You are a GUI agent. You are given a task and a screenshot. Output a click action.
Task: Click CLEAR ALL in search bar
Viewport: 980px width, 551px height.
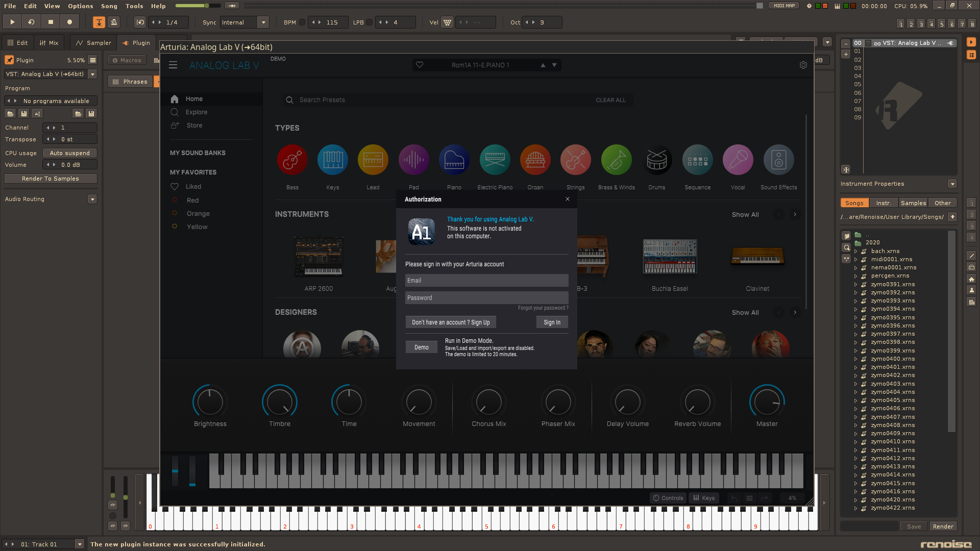610,100
